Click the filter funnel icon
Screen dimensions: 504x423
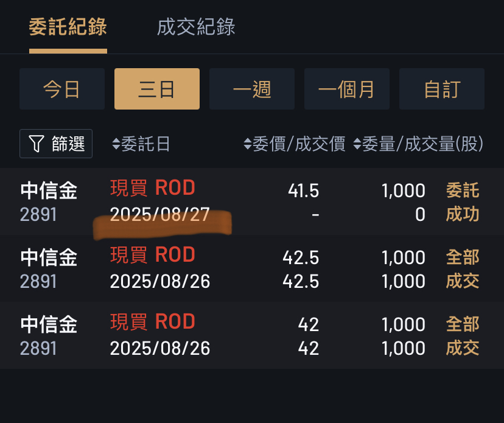pyautogui.click(x=37, y=144)
